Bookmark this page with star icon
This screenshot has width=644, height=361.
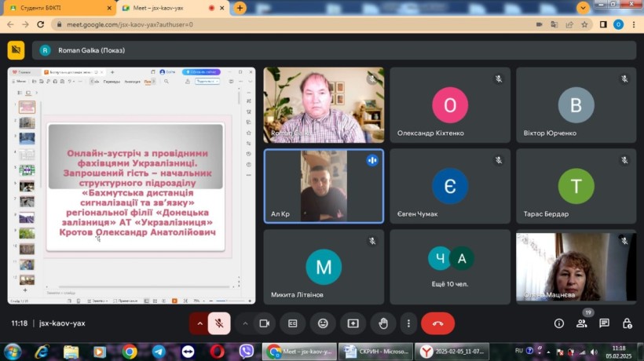pyautogui.click(x=584, y=24)
